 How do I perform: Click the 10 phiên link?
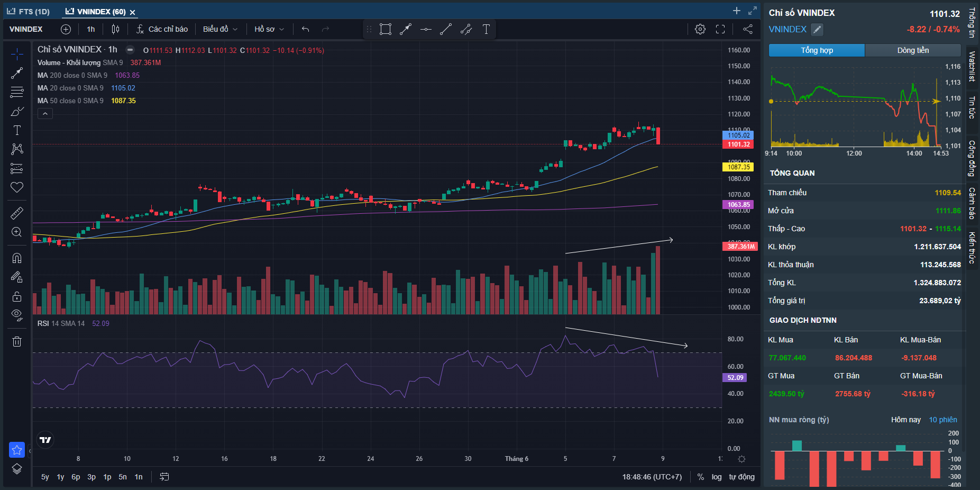coord(942,420)
